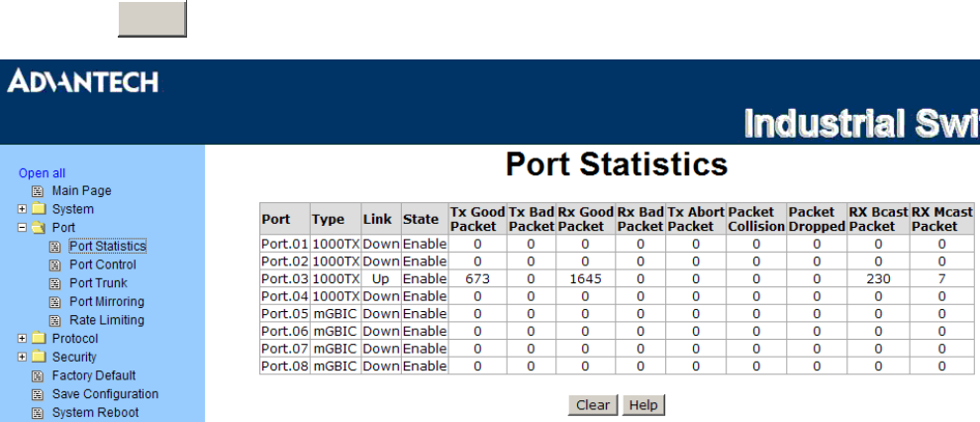Expand the Protocol tree node
The width and height of the screenshot is (980, 422).
(22, 339)
